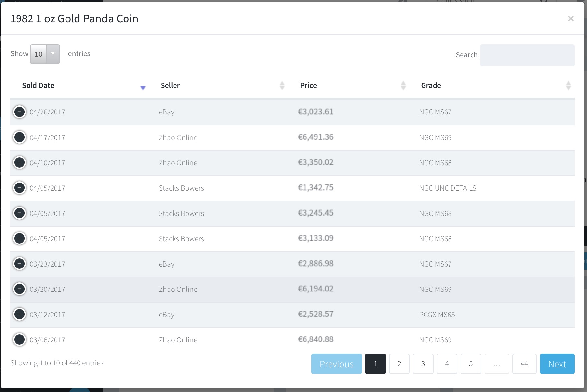The width and height of the screenshot is (587, 392).
Task: Expand the Stacks Bowers €3,133.09 row
Action: (19, 238)
